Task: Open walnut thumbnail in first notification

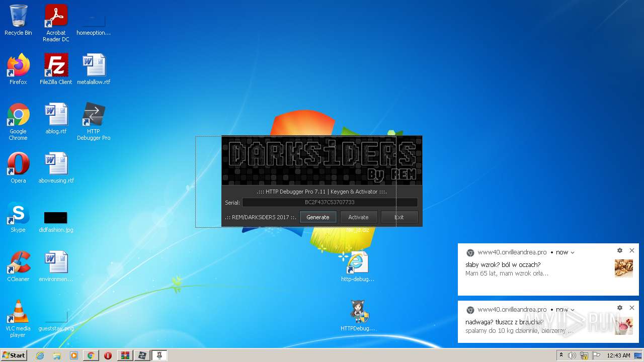Action: coord(624,268)
